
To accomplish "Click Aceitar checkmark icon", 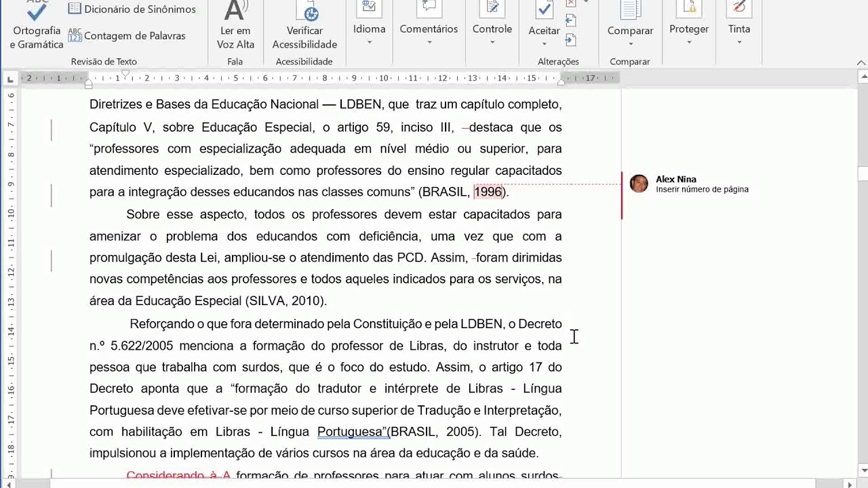I will point(544,9).
